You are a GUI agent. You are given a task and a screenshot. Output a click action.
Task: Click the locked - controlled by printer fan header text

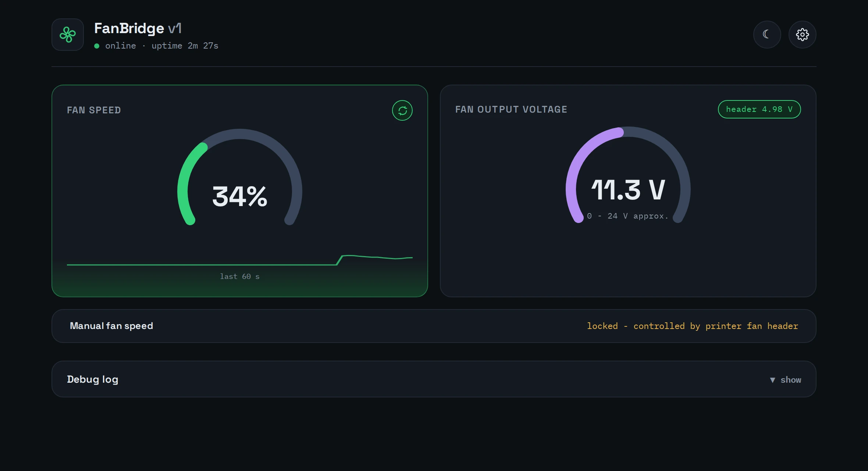pyautogui.click(x=693, y=326)
